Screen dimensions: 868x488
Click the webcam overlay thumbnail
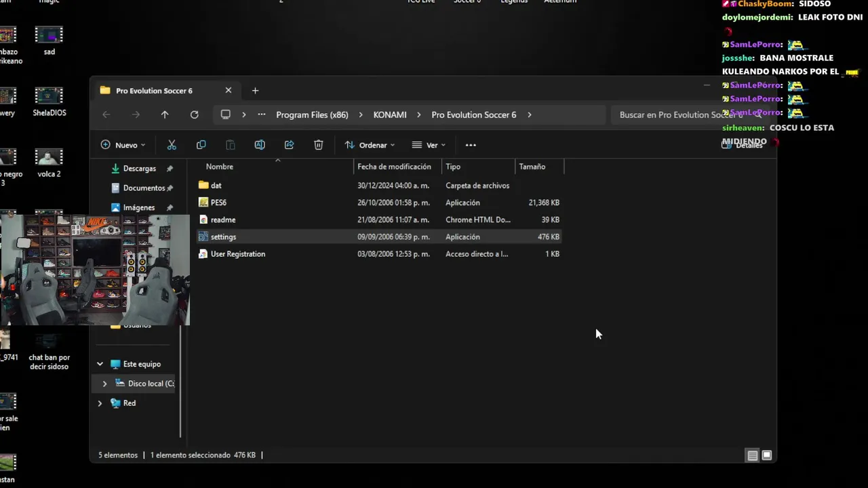click(x=95, y=270)
